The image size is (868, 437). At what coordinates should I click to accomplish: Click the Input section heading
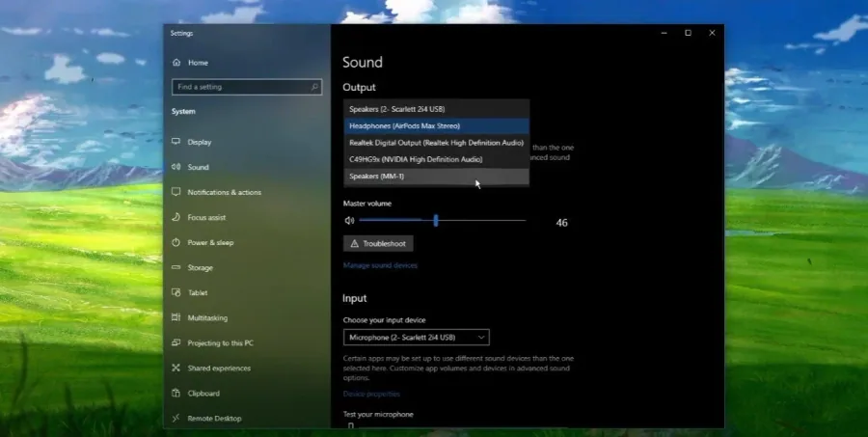pos(354,298)
